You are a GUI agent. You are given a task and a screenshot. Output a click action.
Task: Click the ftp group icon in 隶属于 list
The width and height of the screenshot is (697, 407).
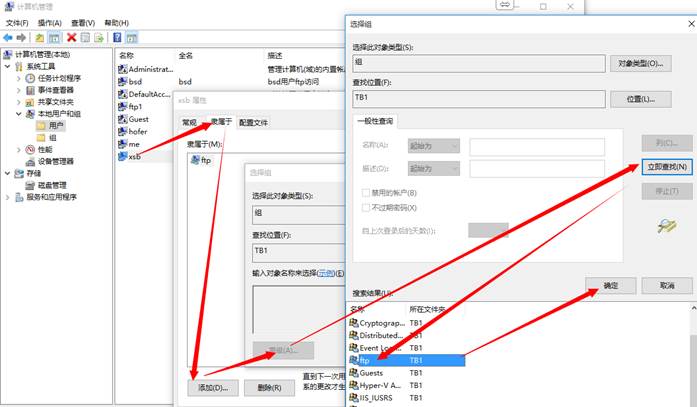click(x=195, y=160)
